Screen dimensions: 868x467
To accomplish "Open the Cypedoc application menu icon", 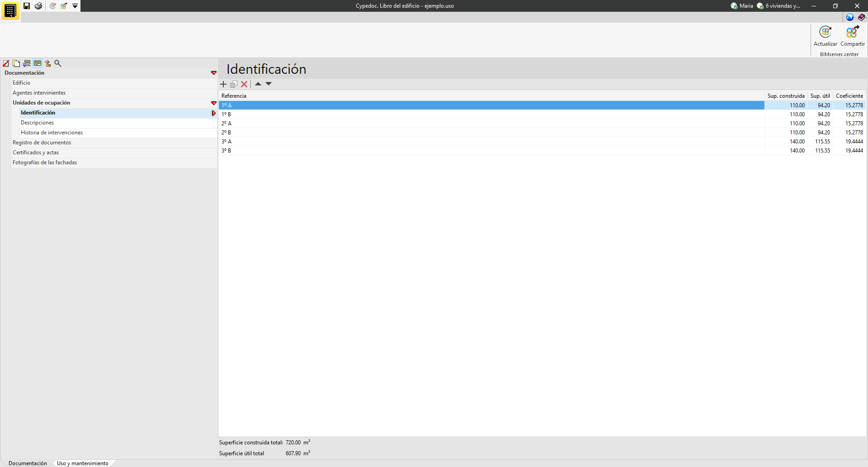I will 10,10.
